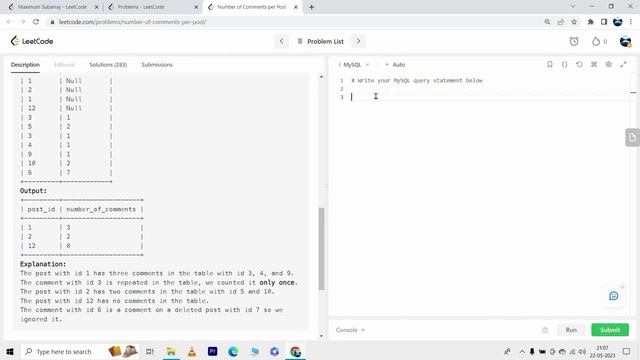Open the tab search chevron
Image resolution: width=640 pixels, height=360 pixels.
pos(573,7)
